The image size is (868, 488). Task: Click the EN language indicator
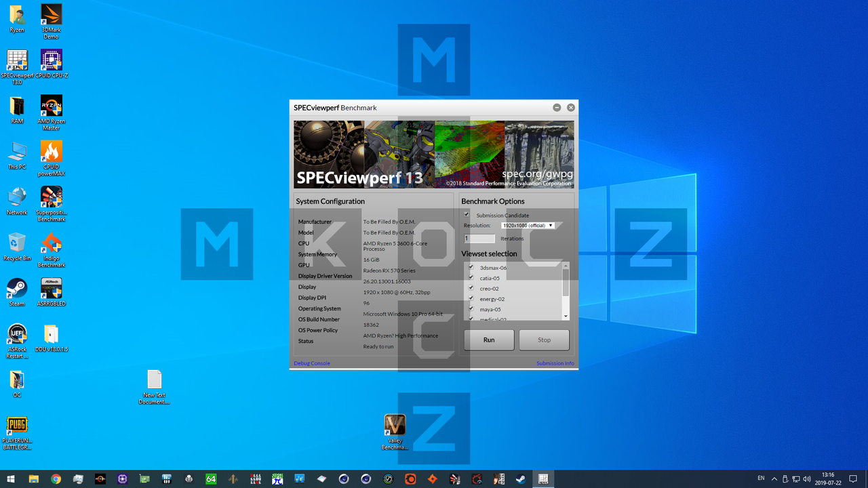(x=761, y=479)
